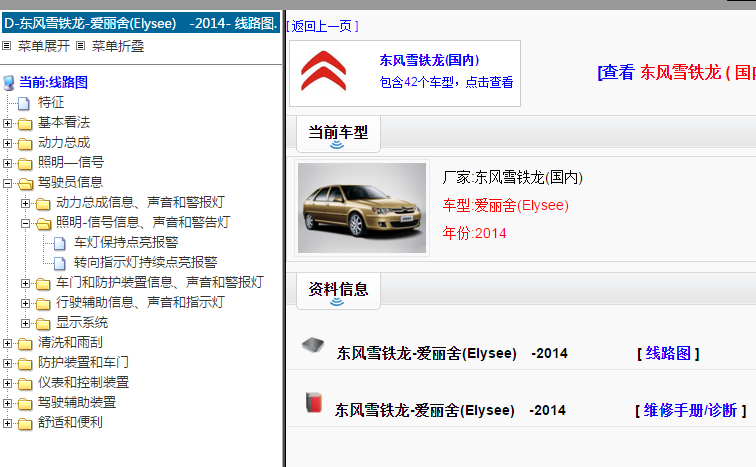This screenshot has width=756, height=467.
Task: Collapse 照明-信号信息、声音和警告灯 node
Action: click(x=25, y=223)
